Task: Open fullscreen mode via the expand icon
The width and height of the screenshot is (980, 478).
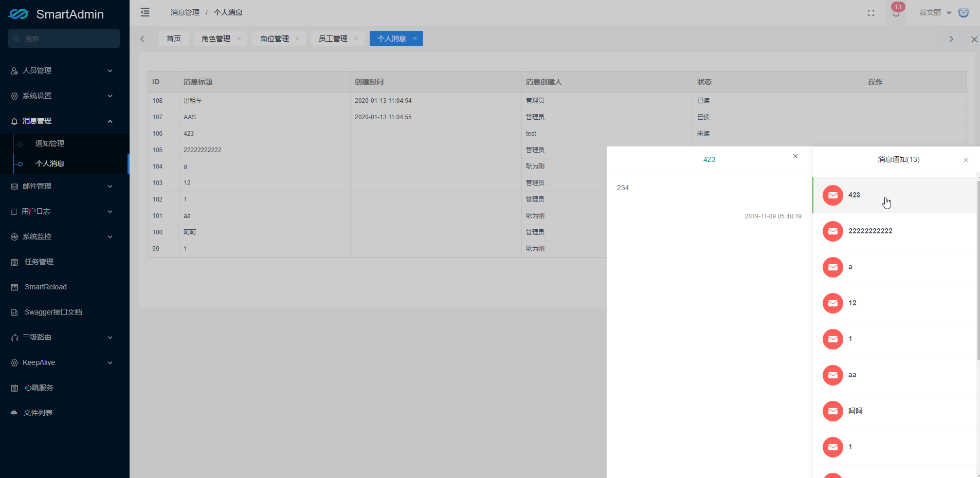Action: coord(871,13)
